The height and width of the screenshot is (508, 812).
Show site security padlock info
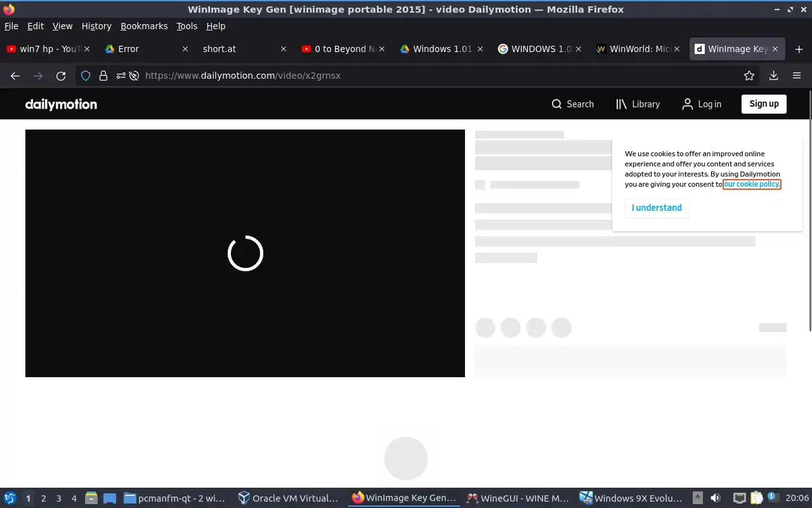point(103,76)
